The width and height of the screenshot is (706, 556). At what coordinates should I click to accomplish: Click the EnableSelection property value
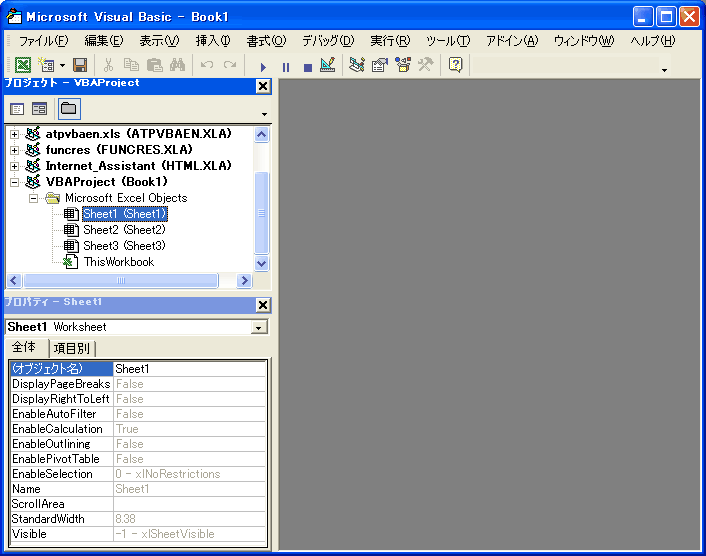[x=190, y=474]
